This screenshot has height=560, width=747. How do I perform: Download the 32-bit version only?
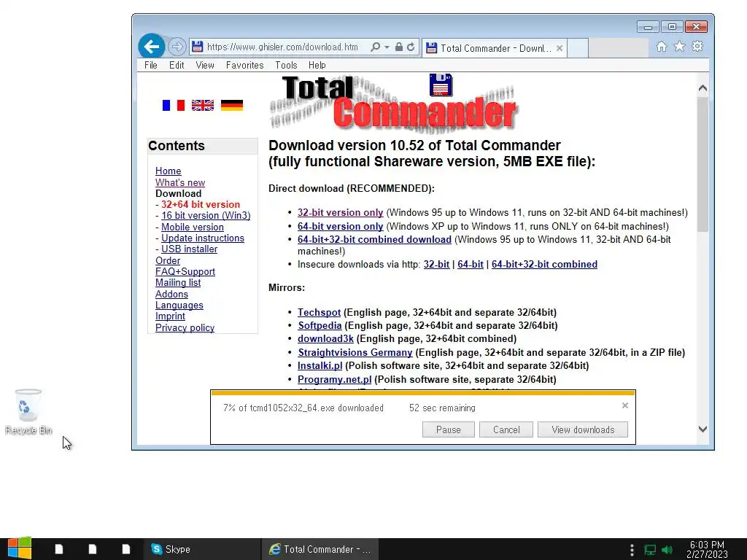click(x=340, y=212)
